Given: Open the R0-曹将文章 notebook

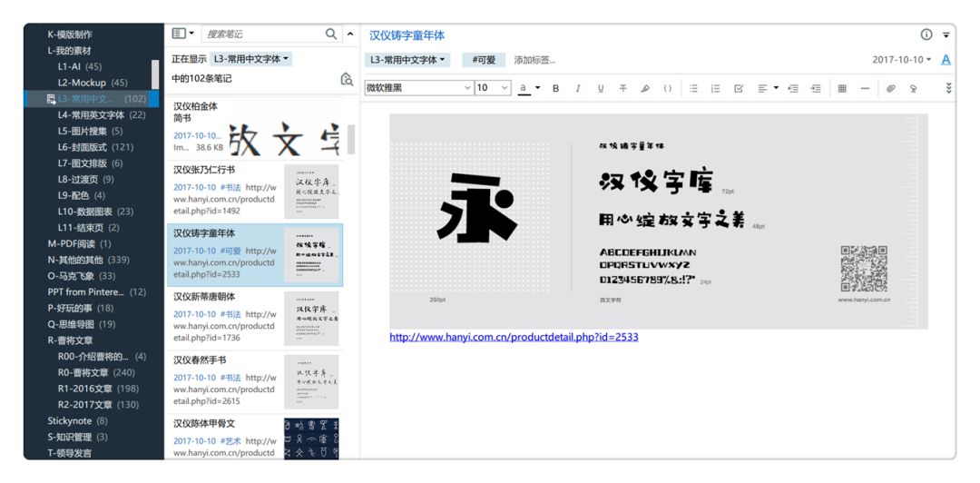Looking at the screenshot, I should 96,372.
